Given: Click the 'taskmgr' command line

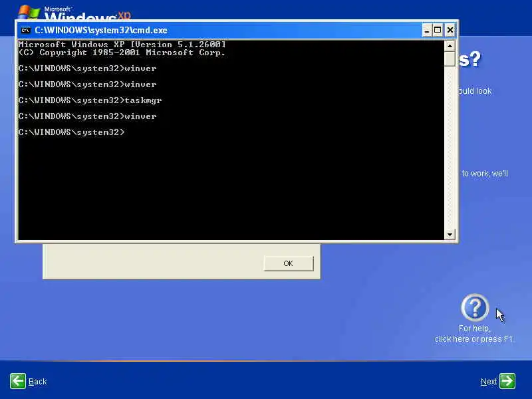Looking at the screenshot, I should tap(90, 100).
